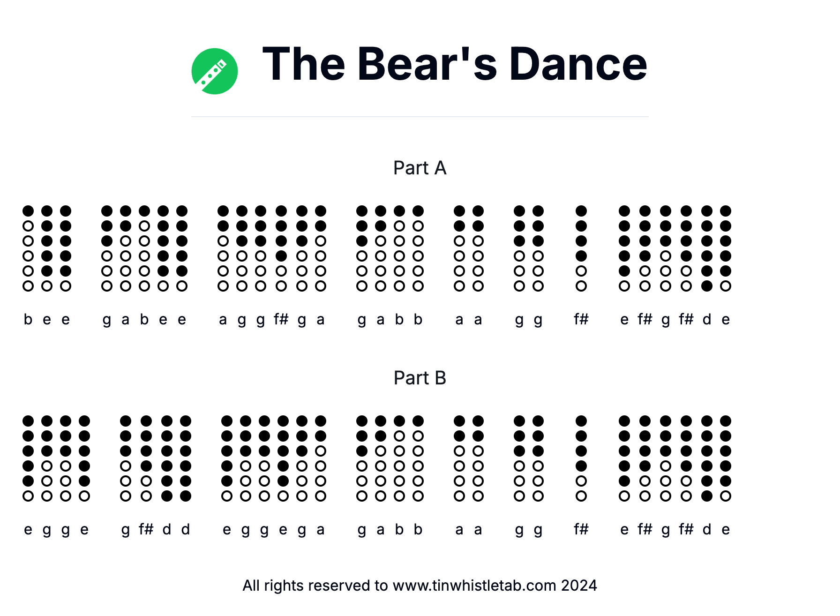Click the lone f# fingering diagram in Part A
Screen dimensions: 840x616
581,248
